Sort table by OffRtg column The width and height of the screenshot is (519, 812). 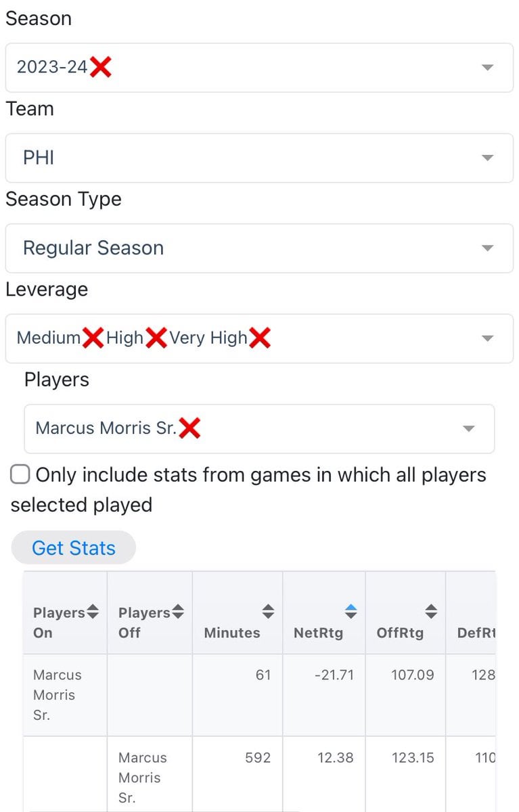pos(430,612)
